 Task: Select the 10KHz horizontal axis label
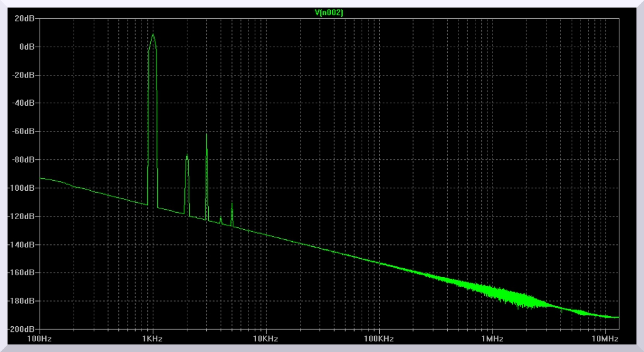pos(265,339)
